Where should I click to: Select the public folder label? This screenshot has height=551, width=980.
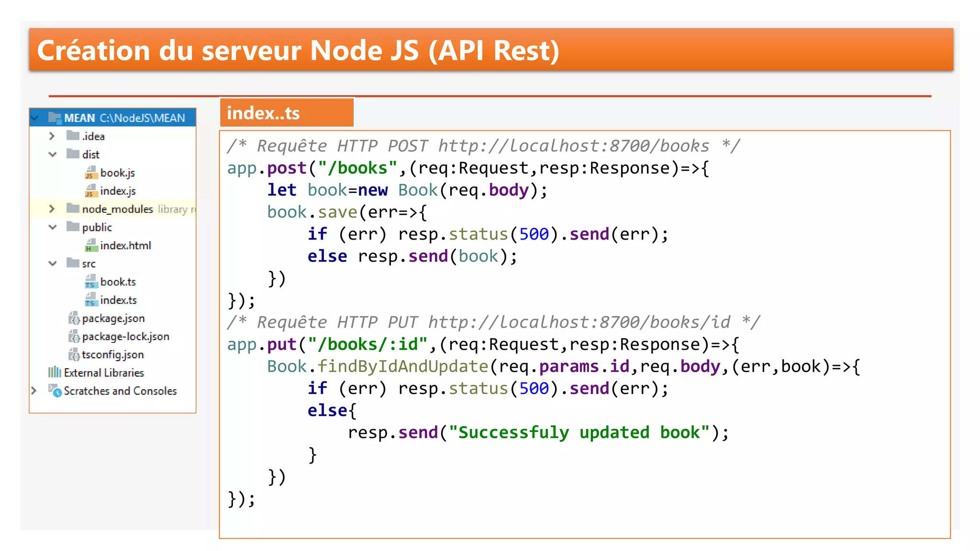pyautogui.click(x=97, y=227)
